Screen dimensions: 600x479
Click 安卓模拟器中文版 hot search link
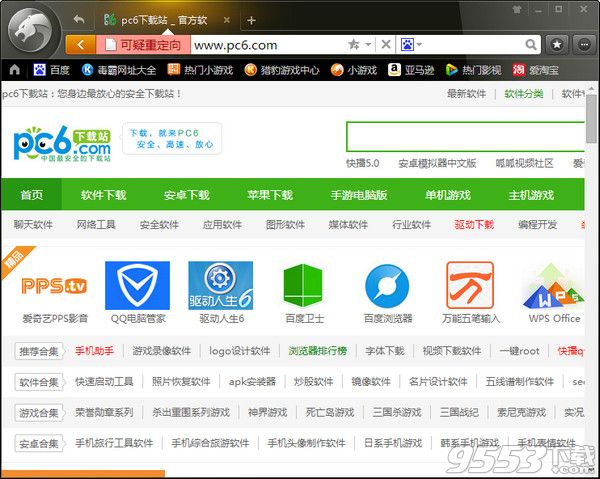(x=437, y=163)
